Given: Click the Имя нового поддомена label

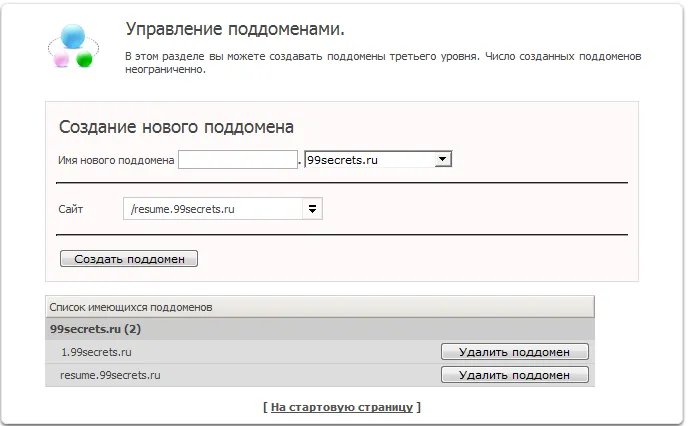Looking at the screenshot, I should coord(116,161).
